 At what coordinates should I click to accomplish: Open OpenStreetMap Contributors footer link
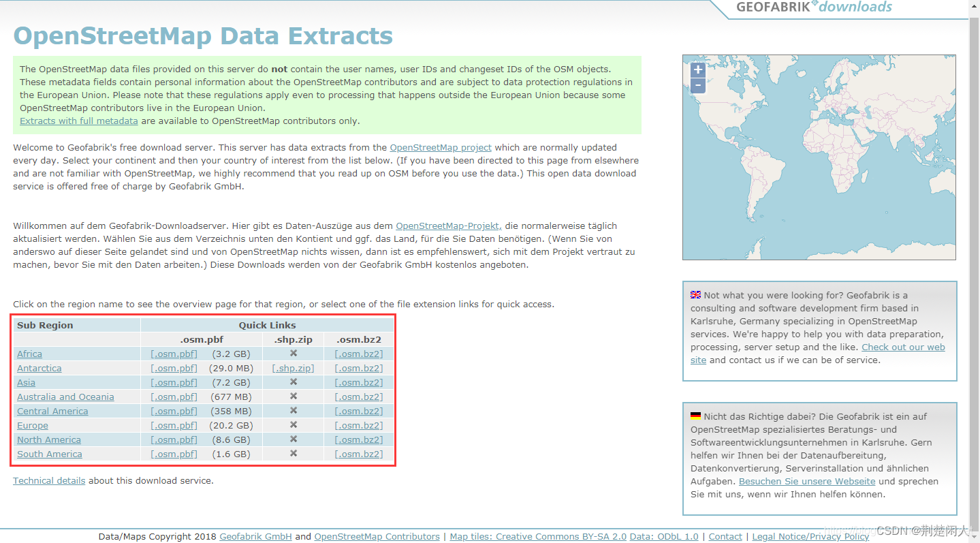coord(377,536)
